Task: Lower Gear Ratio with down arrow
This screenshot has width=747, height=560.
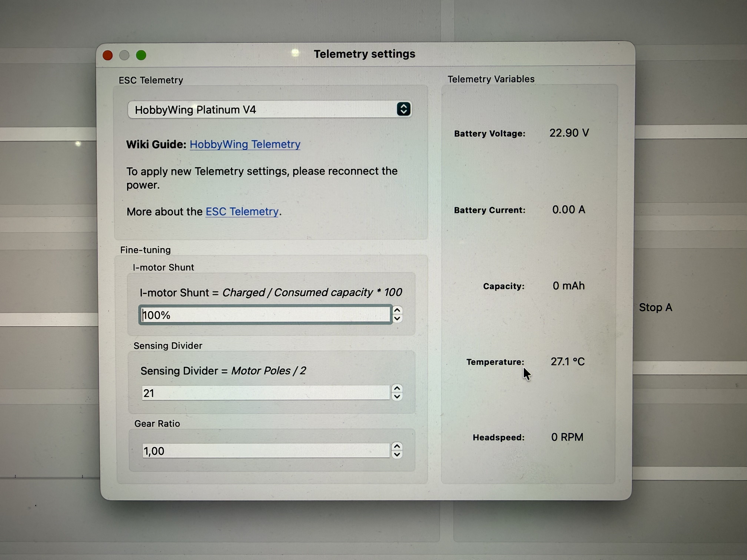Action: [397, 455]
